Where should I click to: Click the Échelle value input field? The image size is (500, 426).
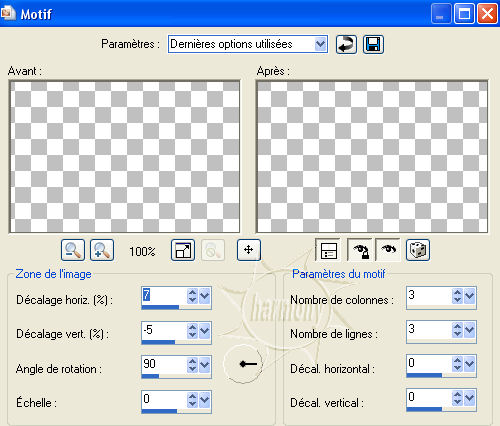[x=164, y=399]
